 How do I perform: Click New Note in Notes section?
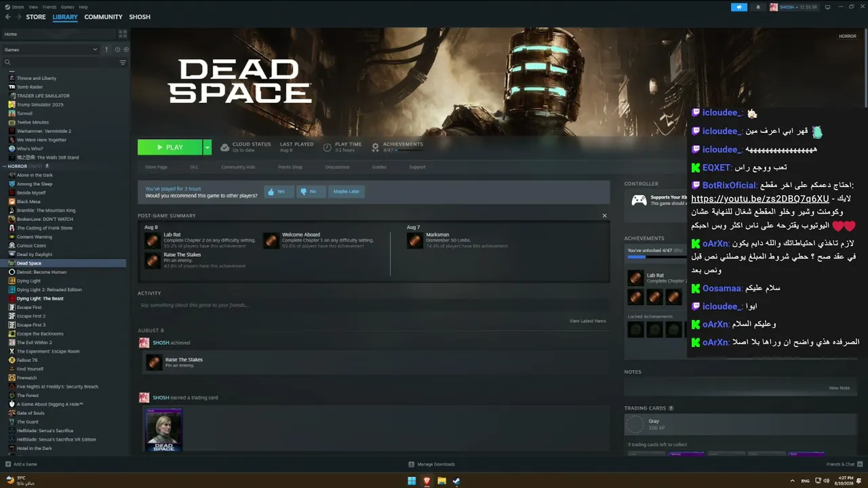point(839,388)
